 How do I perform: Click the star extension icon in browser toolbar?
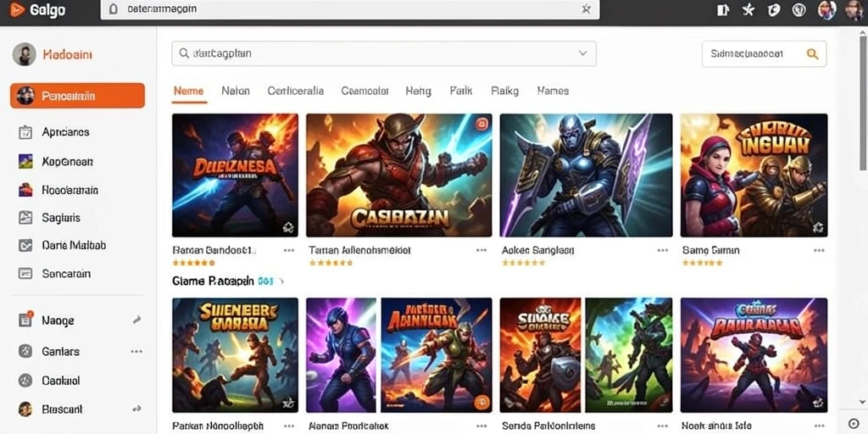pos(748,9)
